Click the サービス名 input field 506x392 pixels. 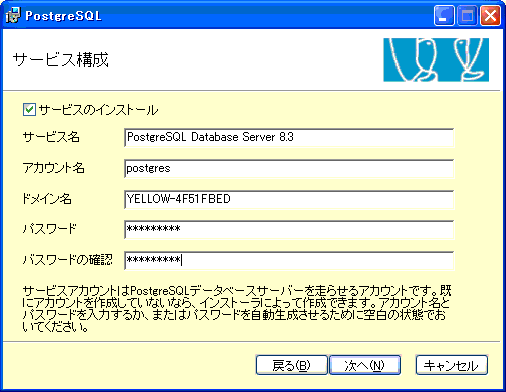289,138
